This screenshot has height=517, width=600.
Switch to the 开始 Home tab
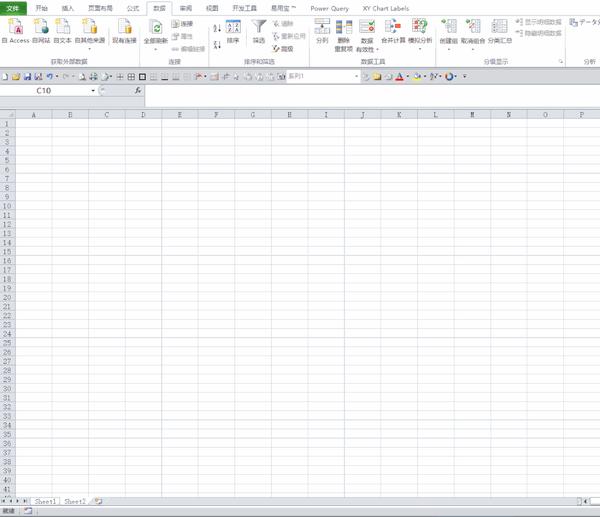(x=42, y=8)
